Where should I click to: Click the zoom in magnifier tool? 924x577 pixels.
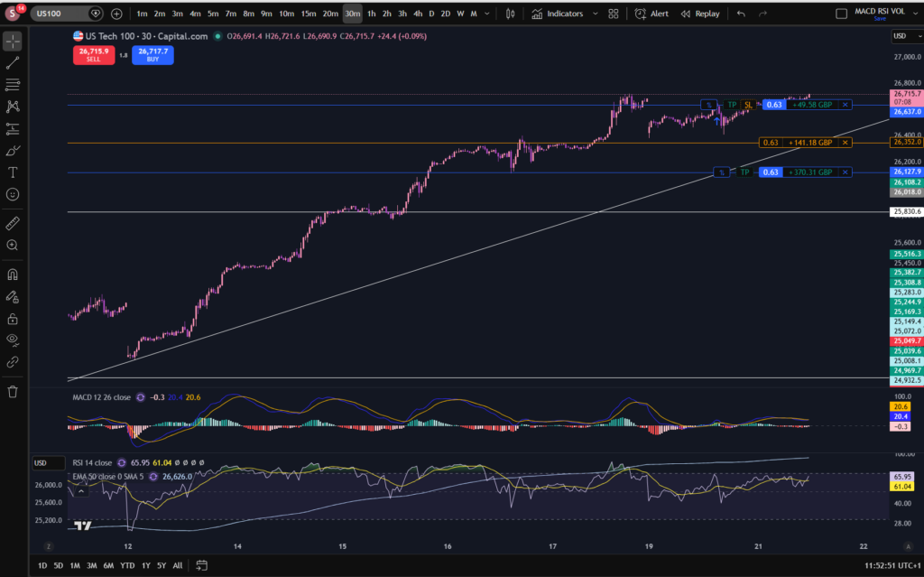[x=13, y=245]
